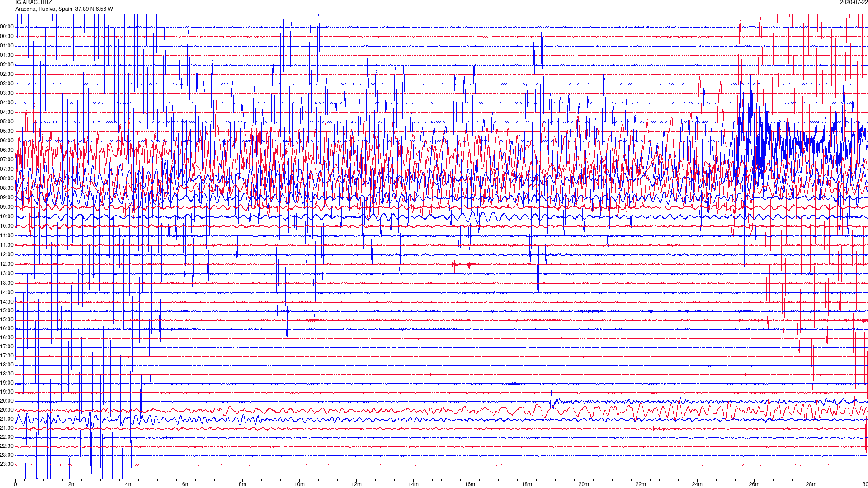The height and width of the screenshot is (488, 868).
Task: Select the 15:00 time row label
Action: pyautogui.click(x=7, y=311)
